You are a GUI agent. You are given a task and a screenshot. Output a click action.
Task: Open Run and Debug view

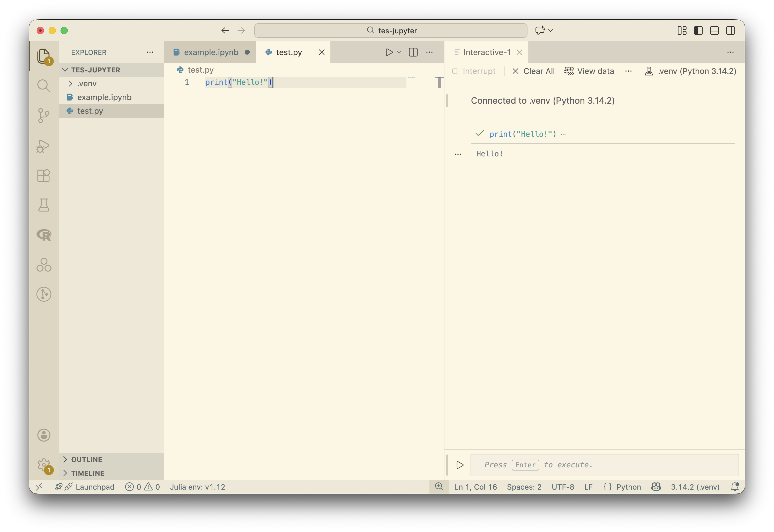(44, 146)
